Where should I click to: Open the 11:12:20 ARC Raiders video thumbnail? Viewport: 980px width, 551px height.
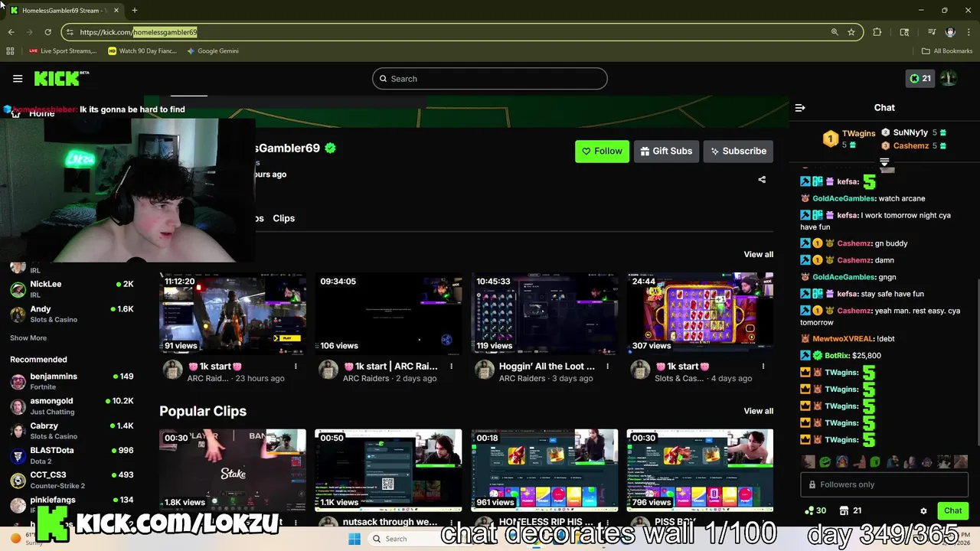pos(233,313)
